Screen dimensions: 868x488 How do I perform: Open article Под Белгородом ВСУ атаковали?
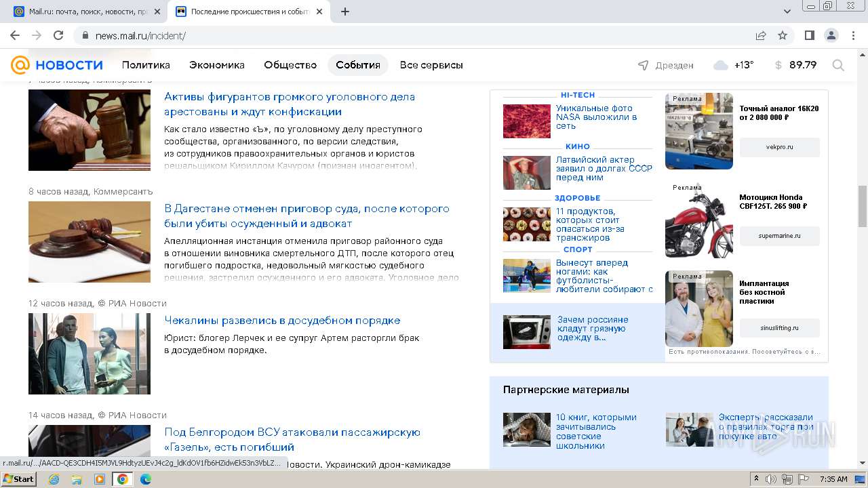tap(292, 440)
